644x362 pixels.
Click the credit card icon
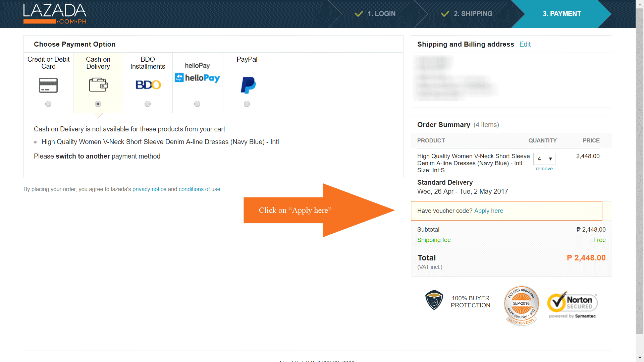pos(48,85)
